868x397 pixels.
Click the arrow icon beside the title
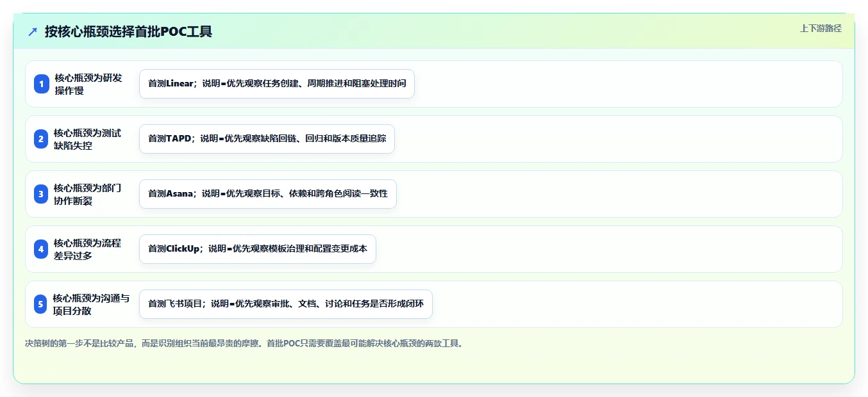[33, 31]
